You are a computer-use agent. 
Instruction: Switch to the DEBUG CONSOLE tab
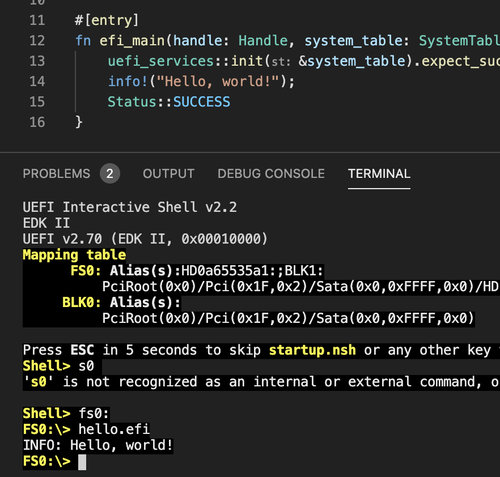coord(271,174)
